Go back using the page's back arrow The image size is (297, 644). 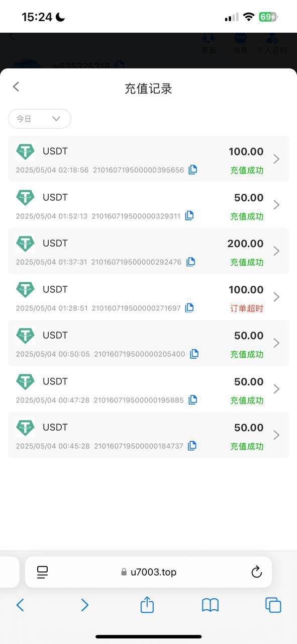pos(16,87)
